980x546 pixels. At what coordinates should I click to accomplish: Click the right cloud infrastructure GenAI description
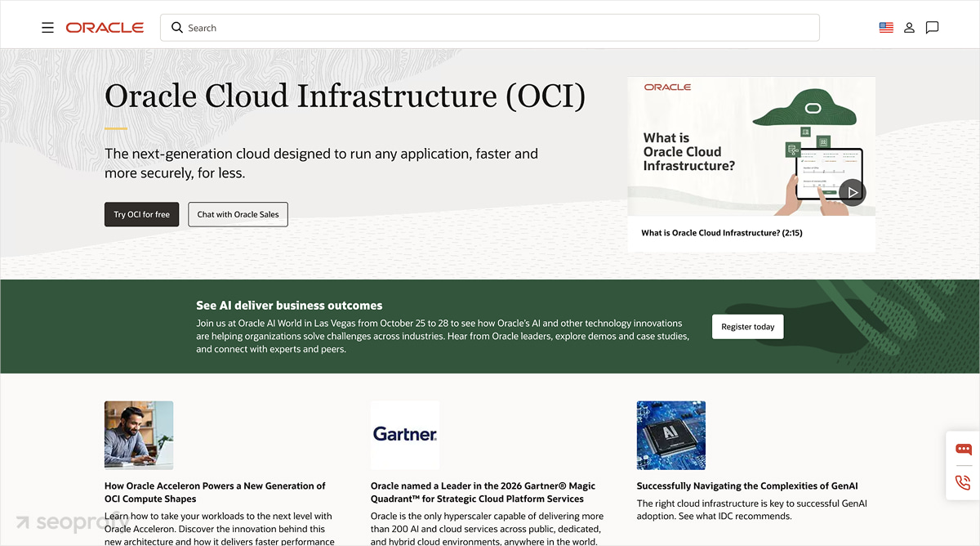(x=752, y=510)
